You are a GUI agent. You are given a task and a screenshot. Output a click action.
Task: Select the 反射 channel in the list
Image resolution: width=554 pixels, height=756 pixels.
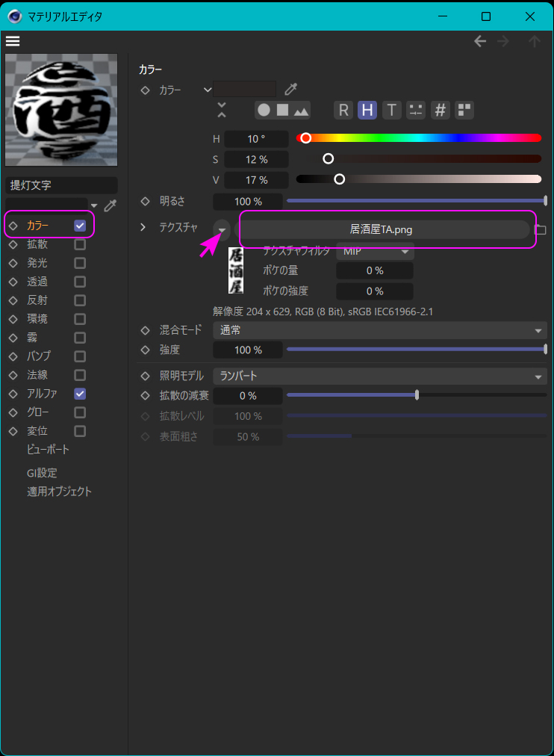click(x=37, y=300)
